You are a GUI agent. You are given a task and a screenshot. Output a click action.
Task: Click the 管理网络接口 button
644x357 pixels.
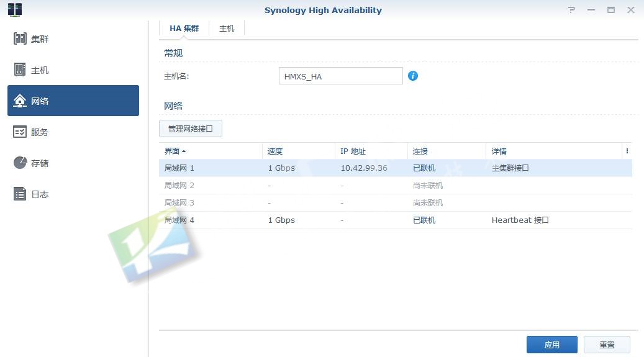(x=191, y=129)
